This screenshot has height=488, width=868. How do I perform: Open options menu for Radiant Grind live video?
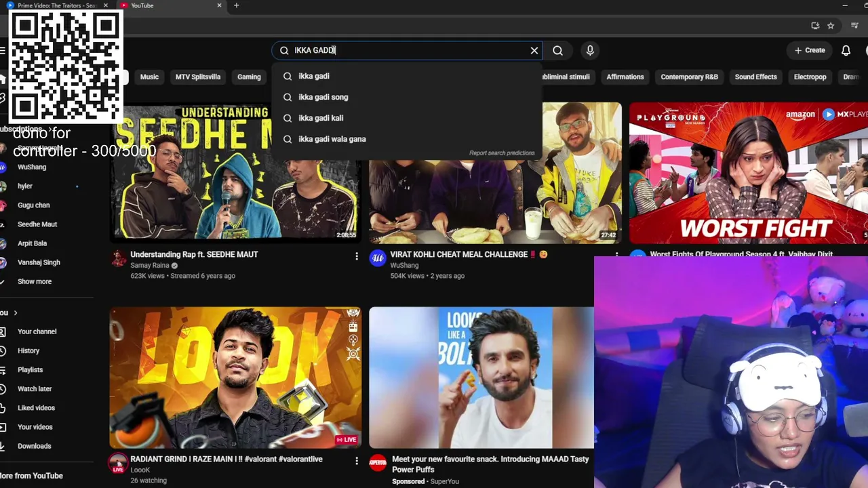(357, 461)
